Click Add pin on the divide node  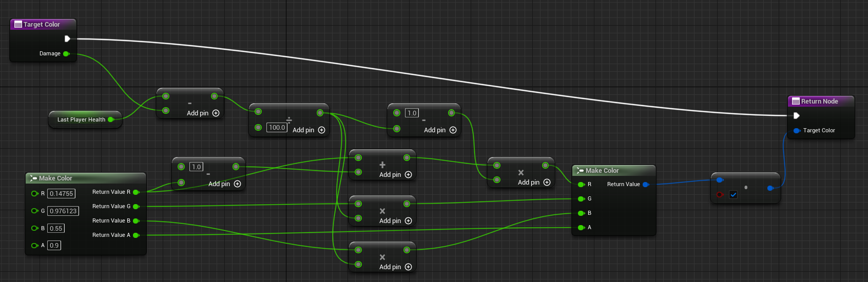308,130
